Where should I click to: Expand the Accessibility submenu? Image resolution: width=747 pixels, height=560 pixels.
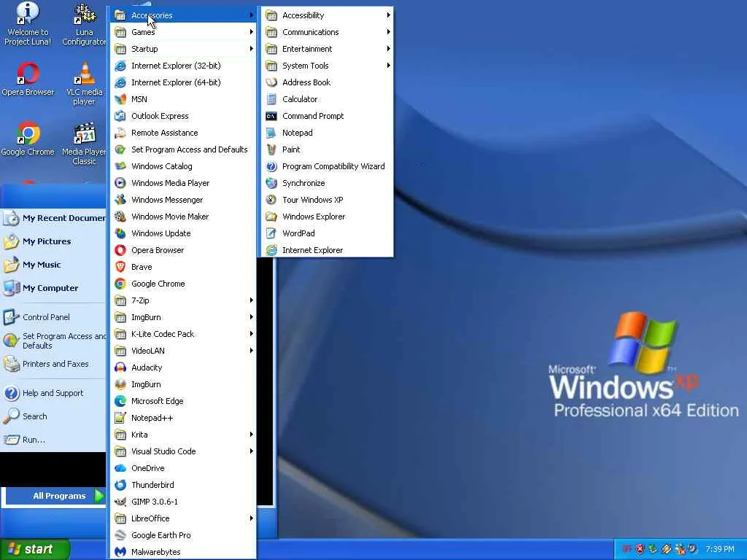pyautogui.click(x=327, y=15)
